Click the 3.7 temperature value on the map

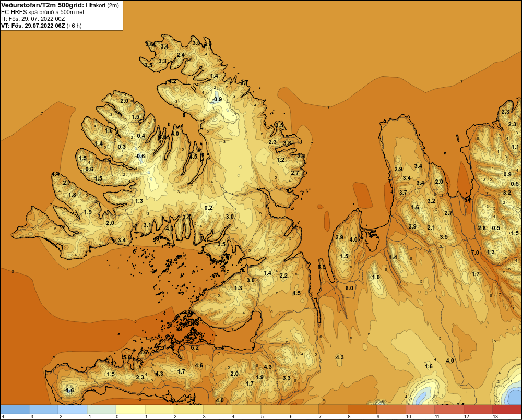pos(403,193)
